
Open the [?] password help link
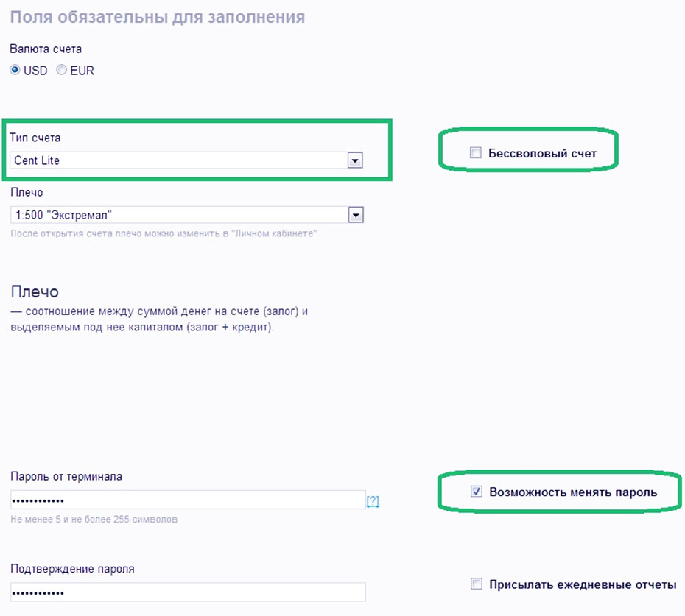tap(373, 501)
